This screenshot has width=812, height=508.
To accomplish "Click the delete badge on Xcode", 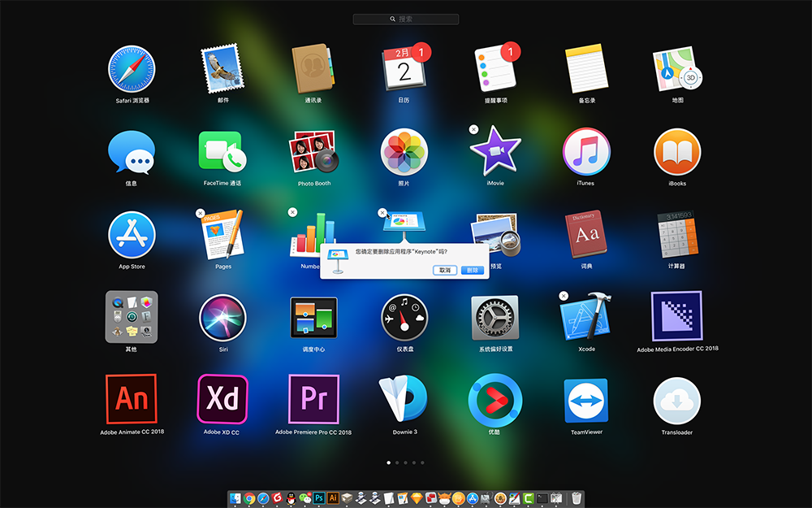I will coord(564,296).
